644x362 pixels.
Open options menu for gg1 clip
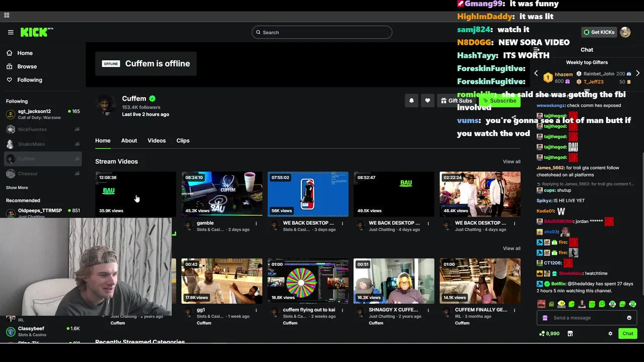(x=256, y=310)
